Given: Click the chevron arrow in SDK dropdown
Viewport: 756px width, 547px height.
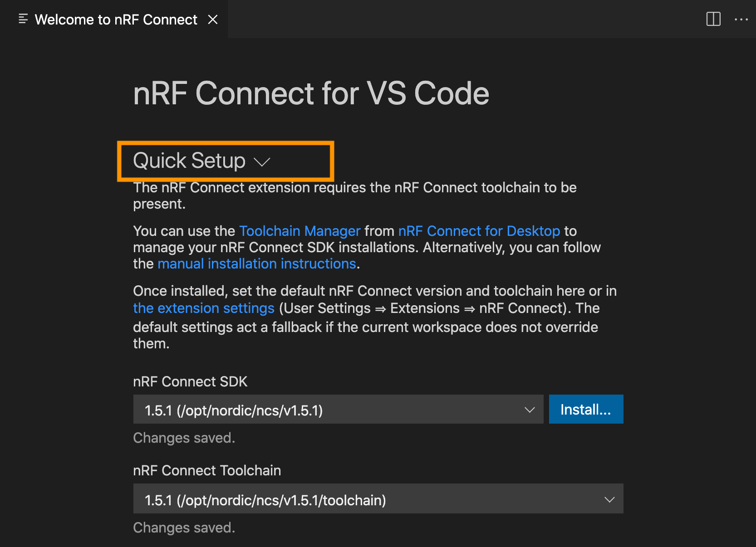Looking at the screenshot, I should point(529,410).
